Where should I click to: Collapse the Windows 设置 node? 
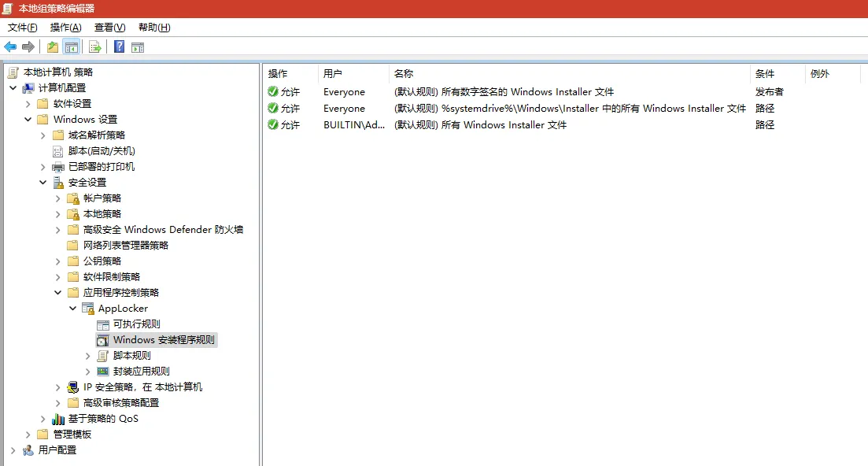pos(28,120)
